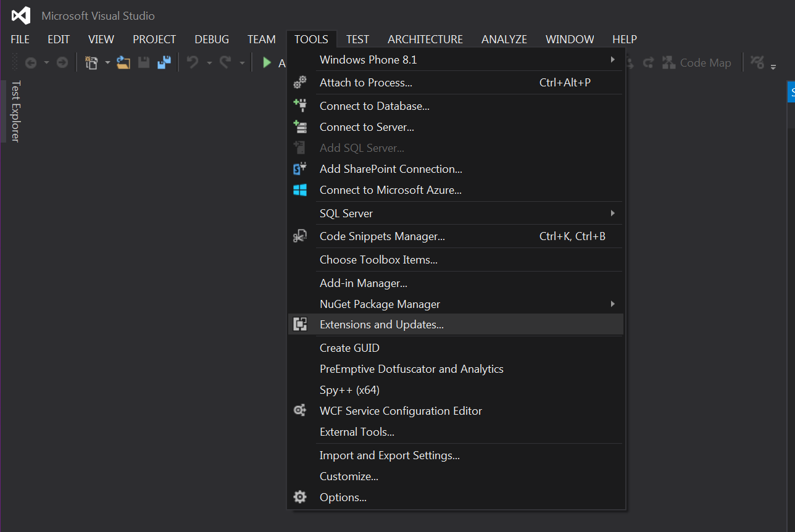The width and height of the screenshot is (795, 532).
Task: Select Choose Toolbox Items entry
Action: click(456, 259)
